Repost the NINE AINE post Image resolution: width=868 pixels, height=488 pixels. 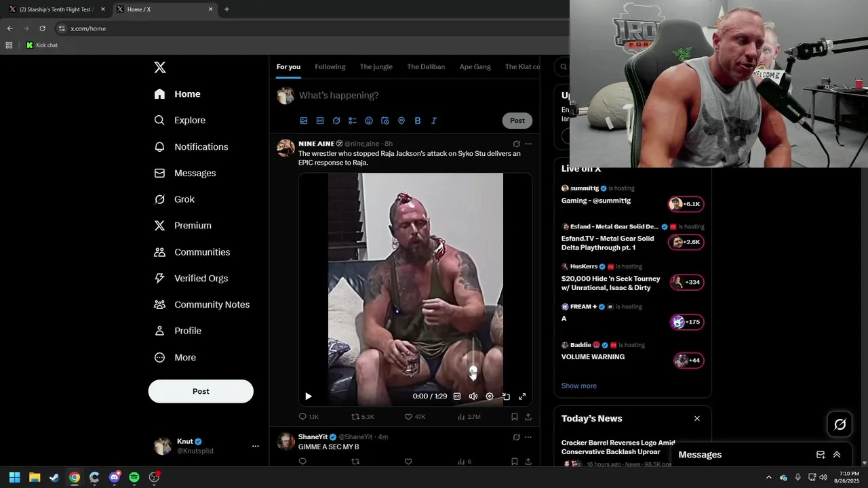(363, 417)
